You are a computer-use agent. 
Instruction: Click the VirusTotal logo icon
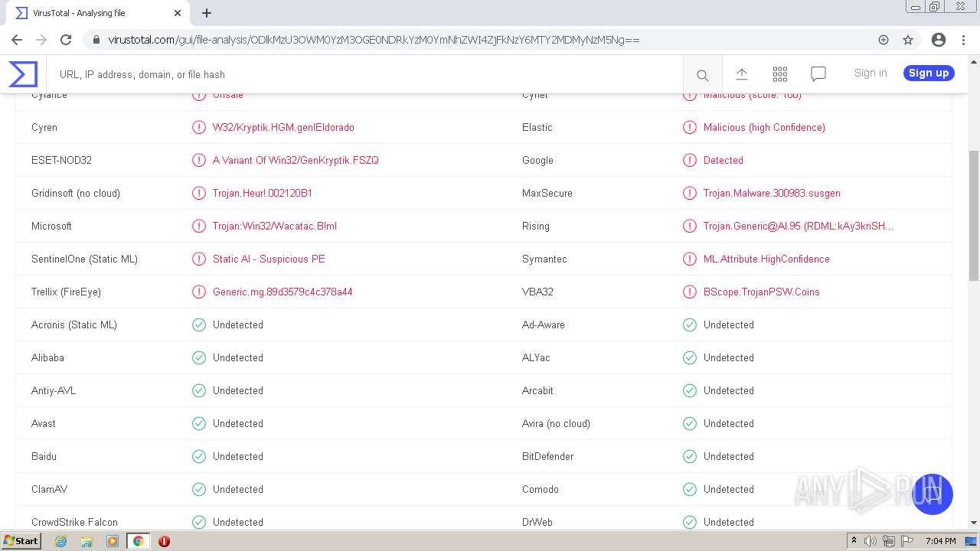coord(23,74)
